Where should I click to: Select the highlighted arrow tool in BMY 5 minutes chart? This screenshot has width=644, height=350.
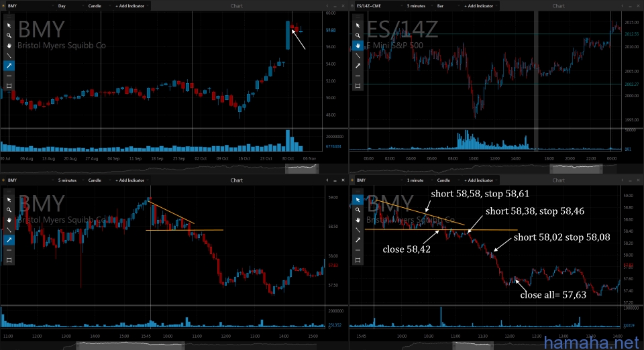9,240
